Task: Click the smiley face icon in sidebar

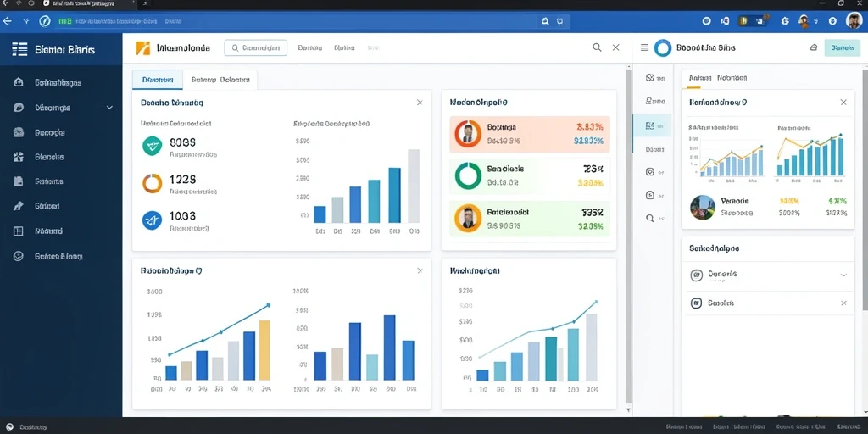Action: pyautogui.click(x=19, y=256)
